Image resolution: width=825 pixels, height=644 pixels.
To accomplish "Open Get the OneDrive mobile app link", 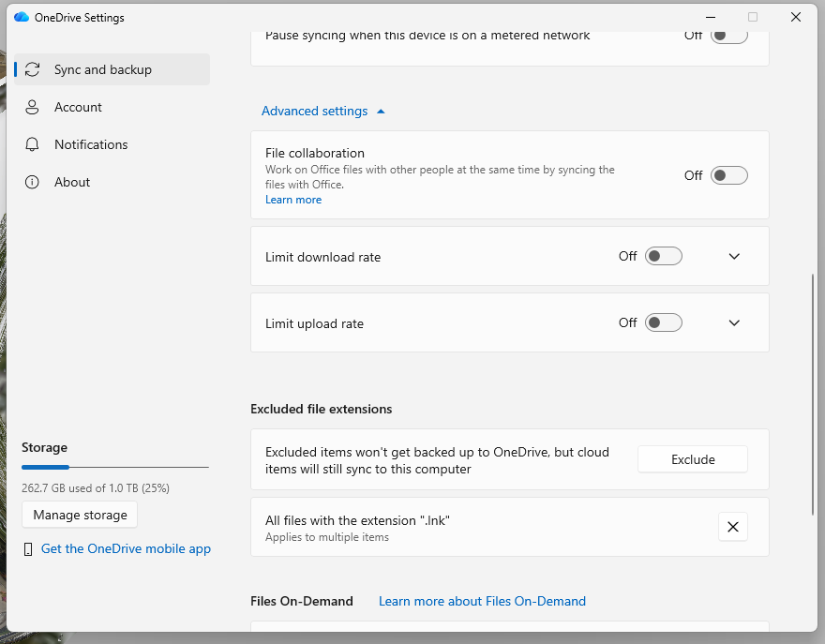I will point(126,548).
